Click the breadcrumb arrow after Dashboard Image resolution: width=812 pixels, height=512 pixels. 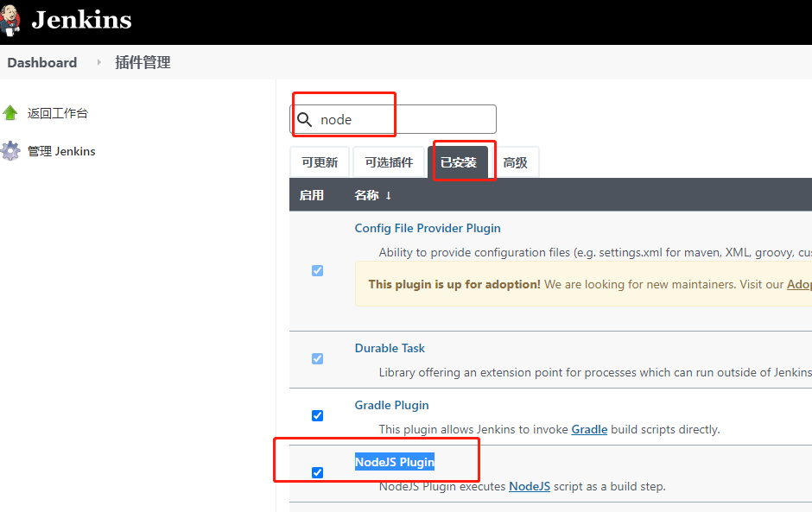pyautogui.click(x=99, y=63)
